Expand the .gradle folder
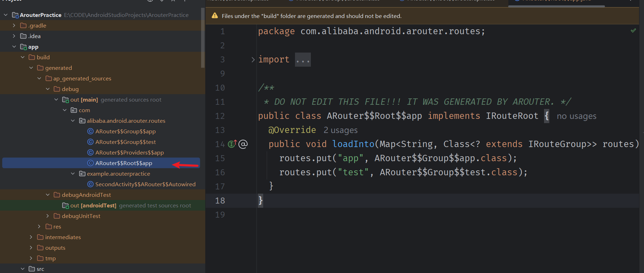 pos(14,25)
